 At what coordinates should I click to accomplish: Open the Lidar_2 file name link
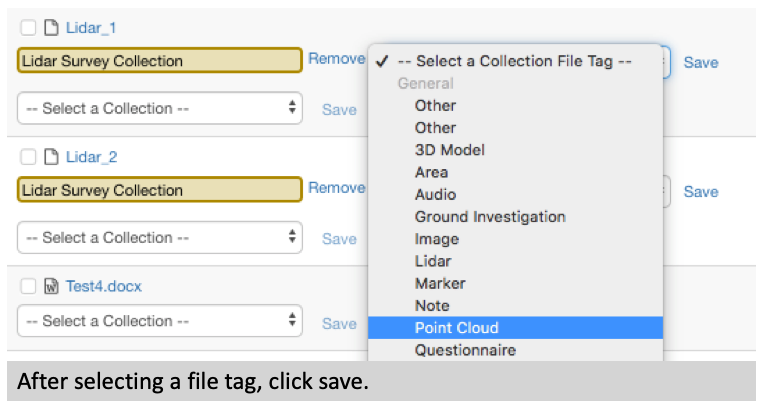click(x=91, y=157)
